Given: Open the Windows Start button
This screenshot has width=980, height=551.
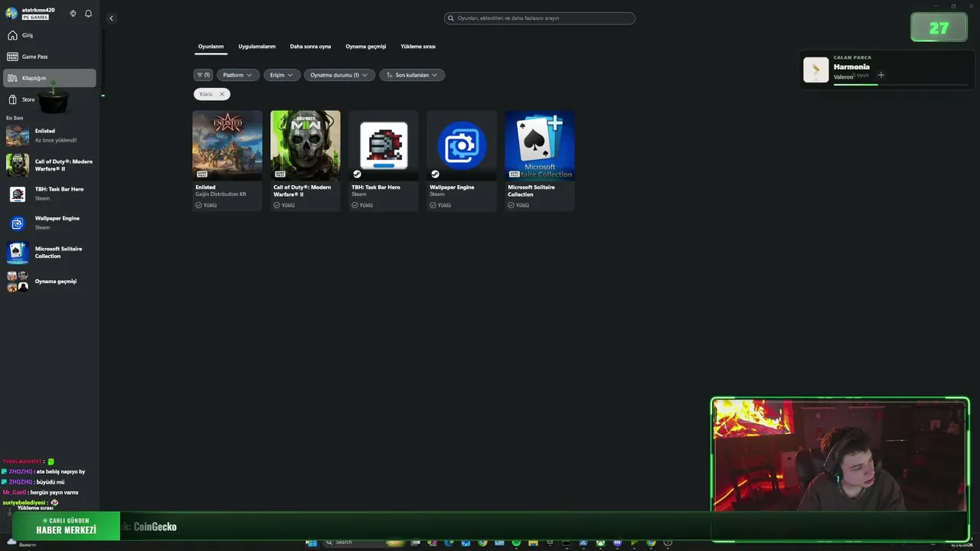Looking at the screenshot, I should point(312,543).
